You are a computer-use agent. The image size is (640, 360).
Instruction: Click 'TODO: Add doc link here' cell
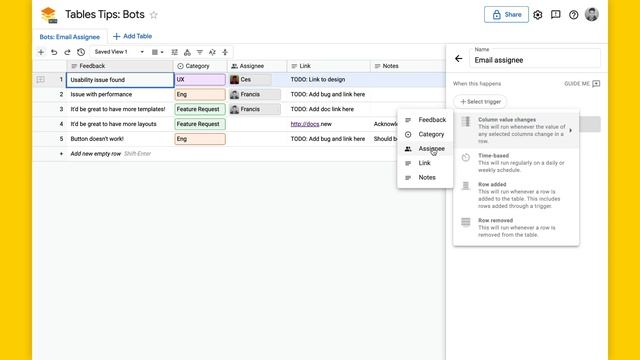pyautogui.click(x=329, y=109)
